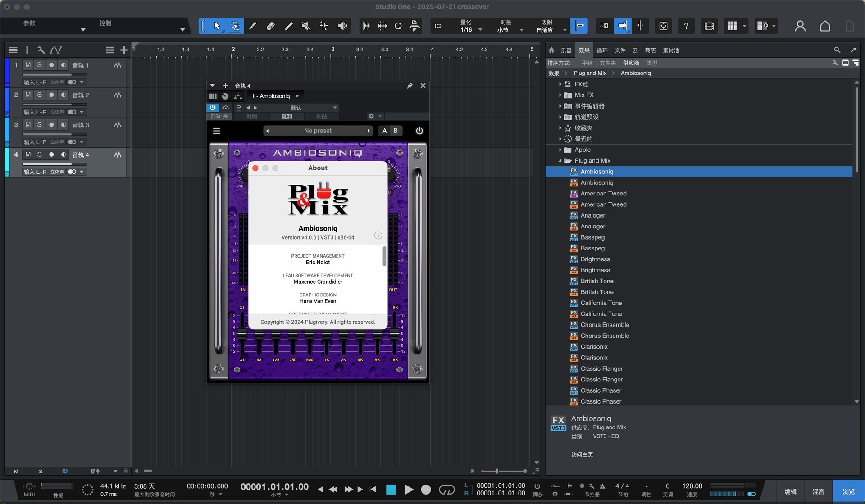Open plugin settings gear icon
This screenshot has height=504, width=865.
click(371, 116)
